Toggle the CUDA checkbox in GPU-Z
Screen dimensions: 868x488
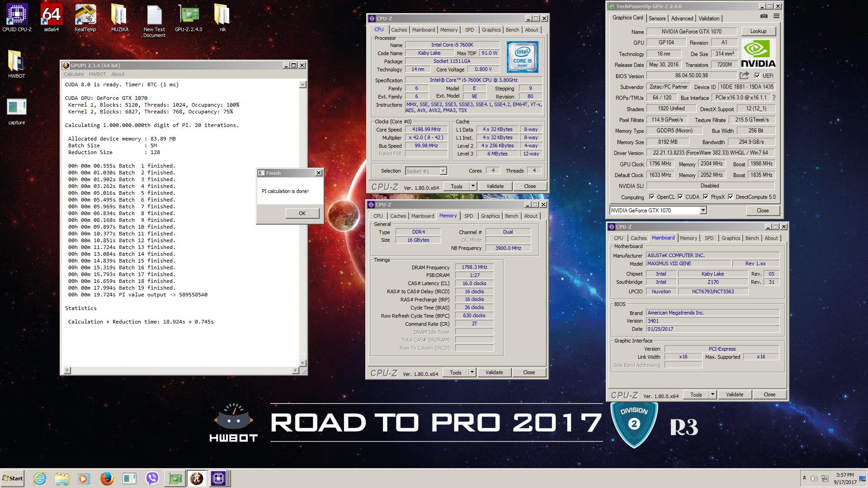point(680,197)
